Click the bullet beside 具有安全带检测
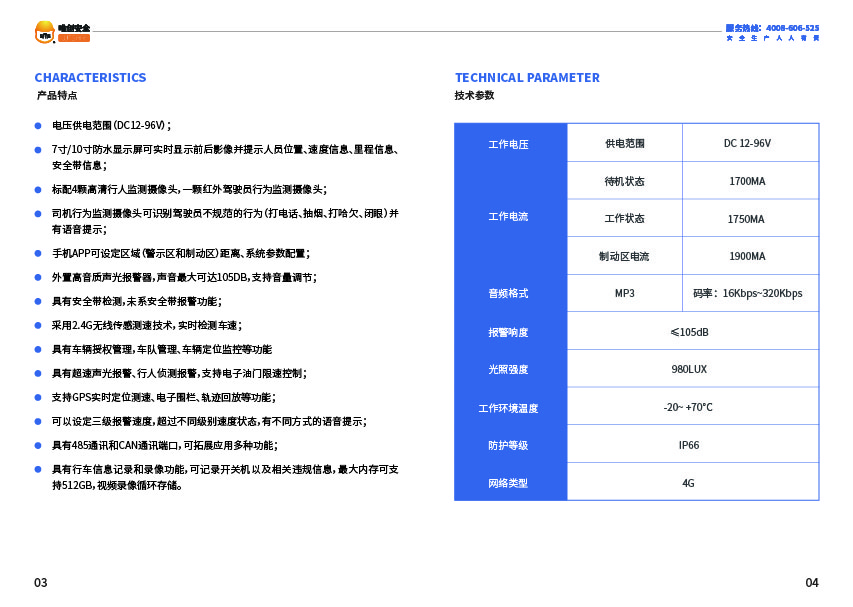This screenshot has width=853, height=607. (38, 301)
